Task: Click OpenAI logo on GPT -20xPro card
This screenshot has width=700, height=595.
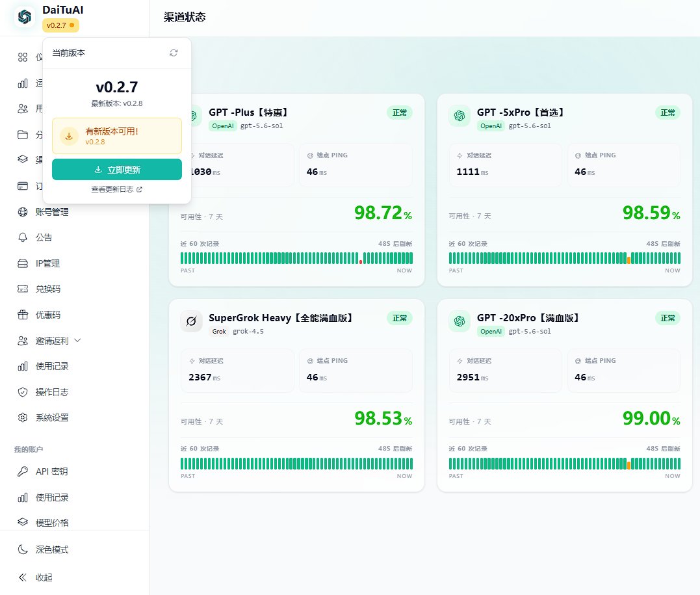Action: pos(460,321)
